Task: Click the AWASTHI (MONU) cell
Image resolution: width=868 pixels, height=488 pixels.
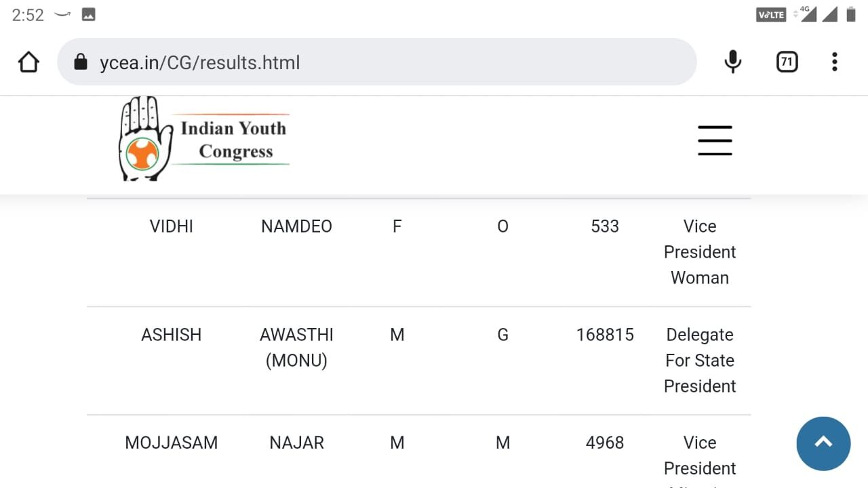Action: tap(296, 348)
